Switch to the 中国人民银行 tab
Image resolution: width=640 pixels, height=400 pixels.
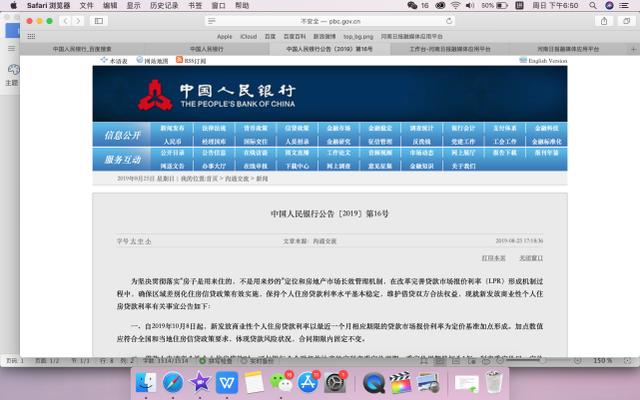(x=207, y=49)
